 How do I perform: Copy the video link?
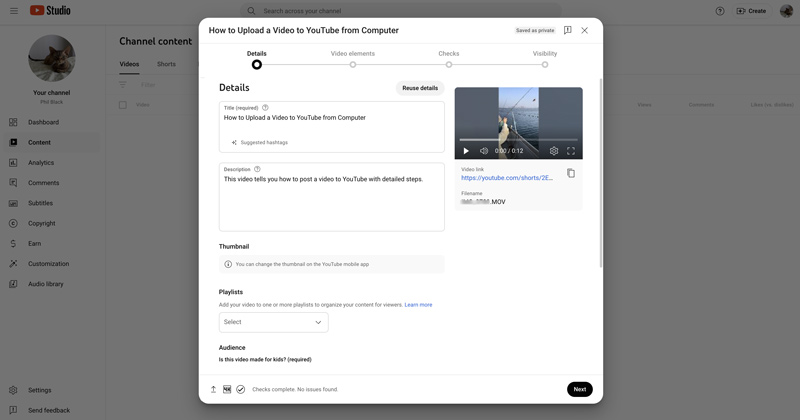571,173
